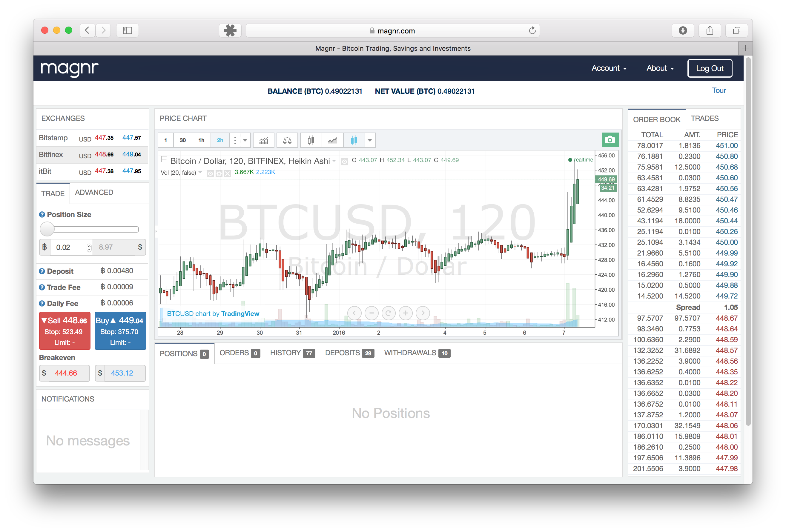786x532 pixels.
Task: Open the indicators bar-chart icon
Action: pyautogui.click(x=263, y=140)
